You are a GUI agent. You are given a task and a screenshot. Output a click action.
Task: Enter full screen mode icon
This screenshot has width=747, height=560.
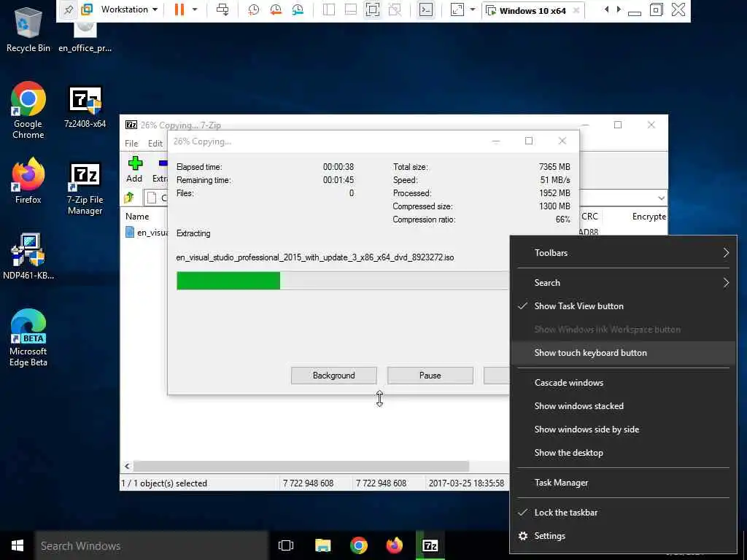pos(373,9)
